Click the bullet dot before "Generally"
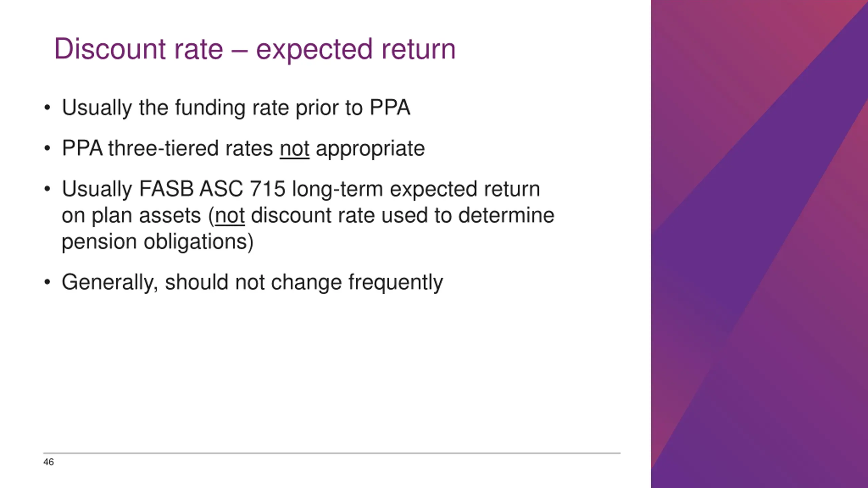The height and width of the screenshot is (488, 868). [47, 282]
